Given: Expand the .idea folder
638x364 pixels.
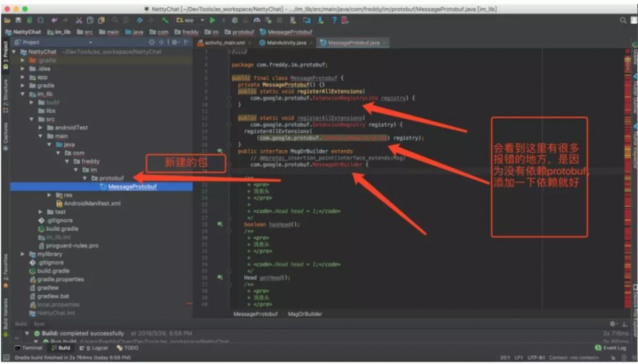Looking at the screenshot, I should (23, 69).
